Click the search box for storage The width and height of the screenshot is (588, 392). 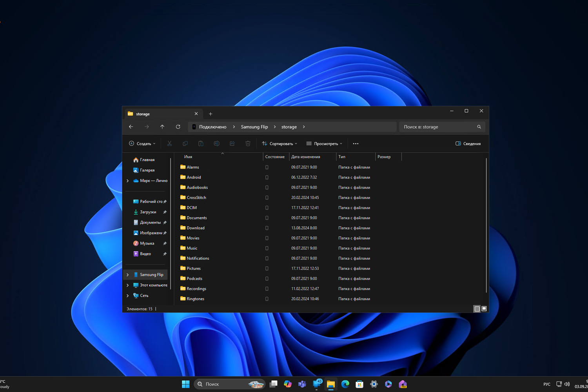(438, 127)
